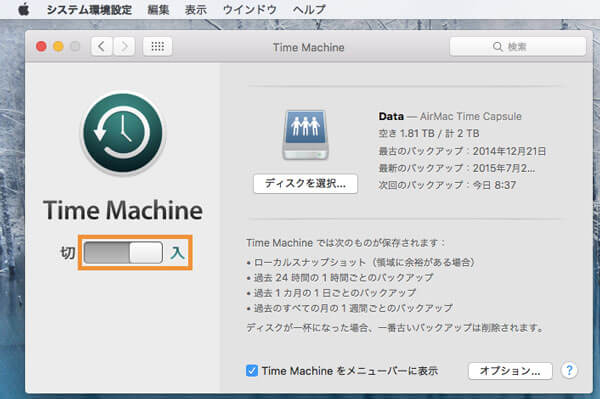The width and height of the screenshot is (600, 399).
Task: Click ディスクを選択... button
Action: pyautogui.click(x=305, y=184)
